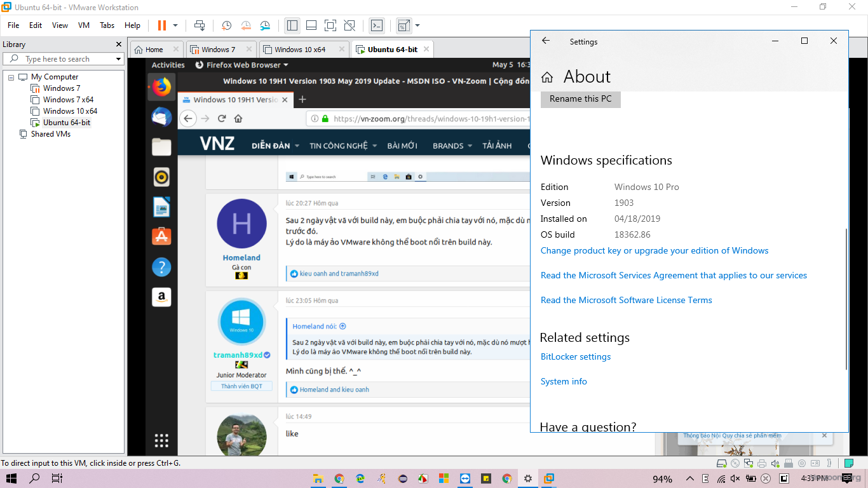Toggle the thumbnail bar view button
The width and height of the screenshot is (868, 488).
click(x=311, y=25)
